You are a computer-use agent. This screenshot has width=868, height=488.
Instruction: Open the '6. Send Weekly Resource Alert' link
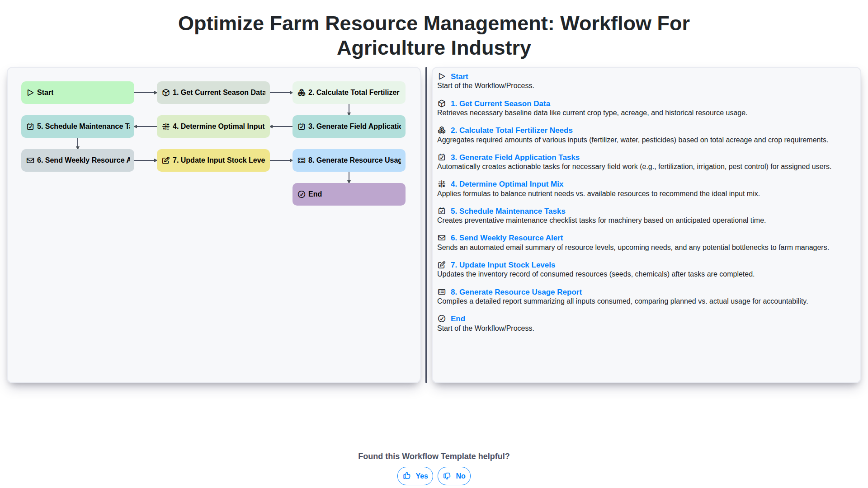pos(506,238)
